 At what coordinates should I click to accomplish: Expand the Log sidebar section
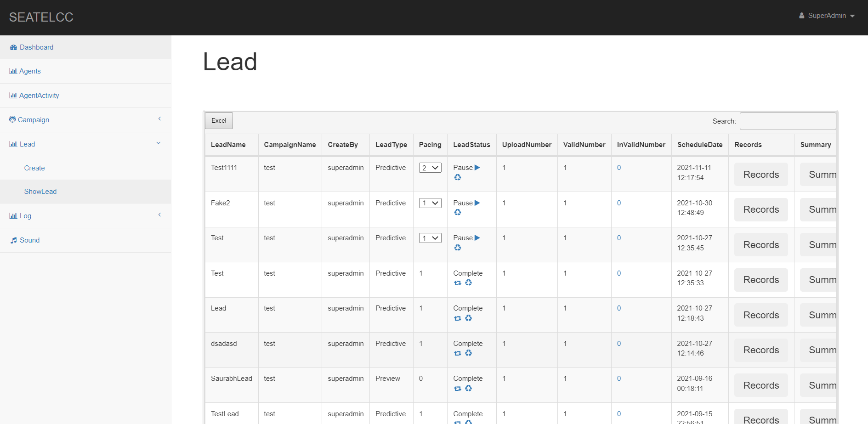[x=25, y=216]
